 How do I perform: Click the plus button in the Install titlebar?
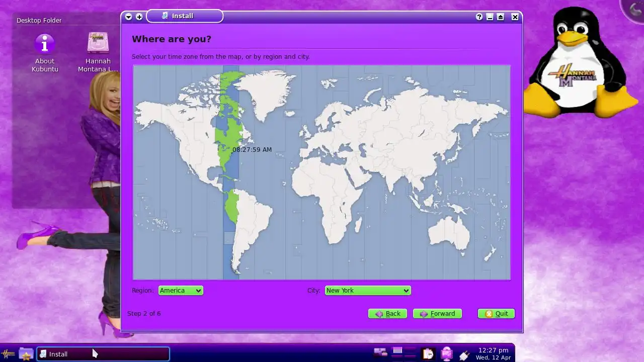139,17
